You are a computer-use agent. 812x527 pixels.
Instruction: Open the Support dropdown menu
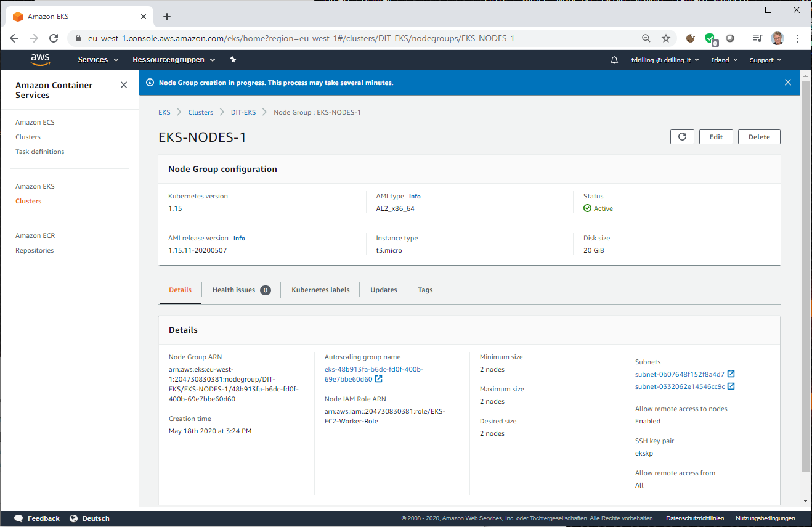tap(765, 60)
